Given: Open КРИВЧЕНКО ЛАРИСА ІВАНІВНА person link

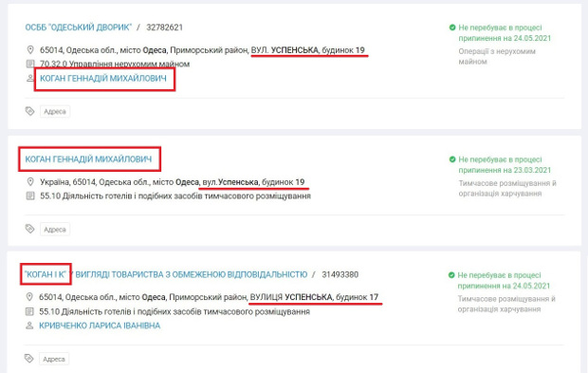Looking at the screenshot, I should (100, 326).
